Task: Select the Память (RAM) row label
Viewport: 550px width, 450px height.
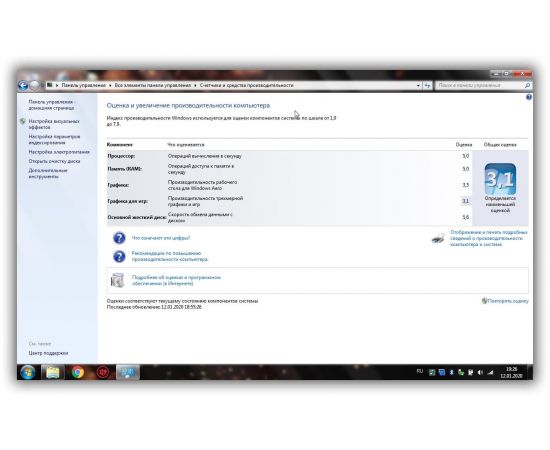Action: pos(125,169)
